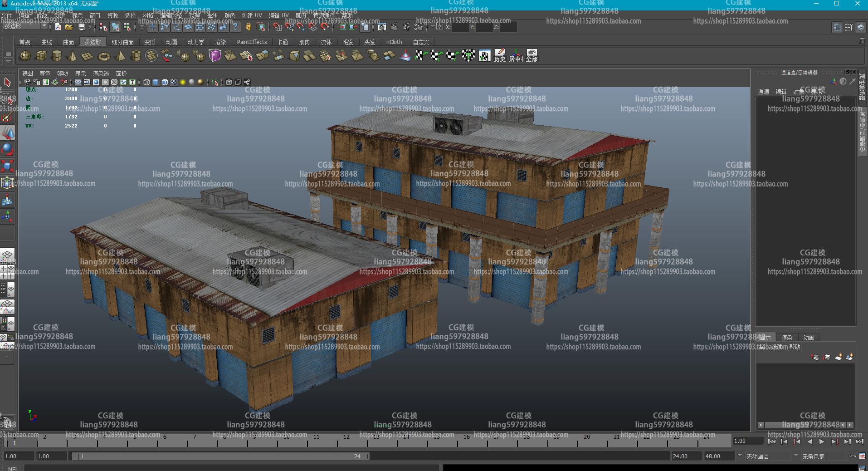Screen dimensions: 868x471
Task: Click the polygon torus shelf icon
Action: 104,56
